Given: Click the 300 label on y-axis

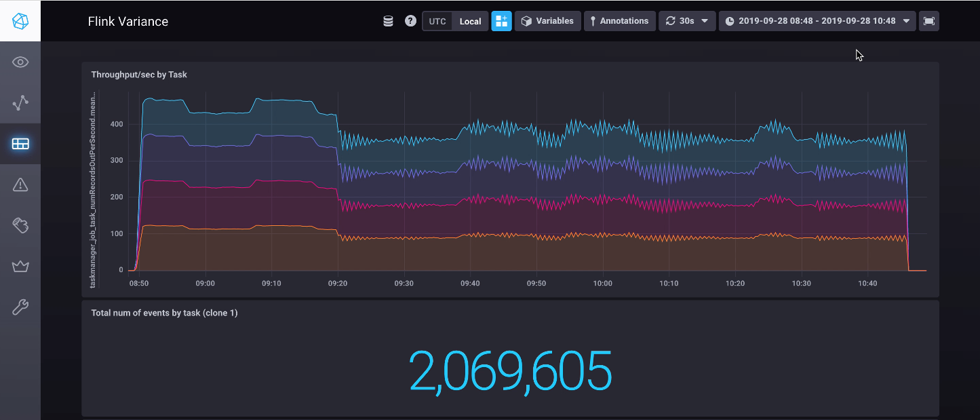Looking at the screenshot, I should tap(116, 161).
